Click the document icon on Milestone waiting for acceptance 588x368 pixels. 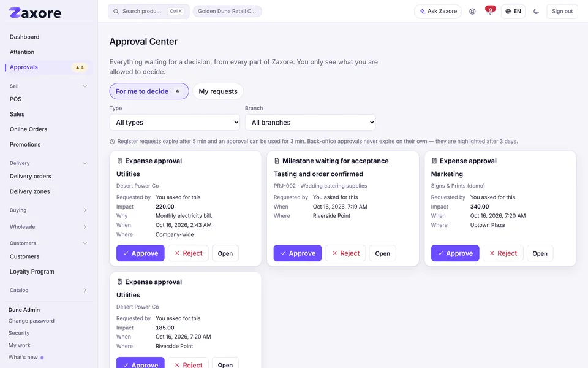tap(277, 161)
